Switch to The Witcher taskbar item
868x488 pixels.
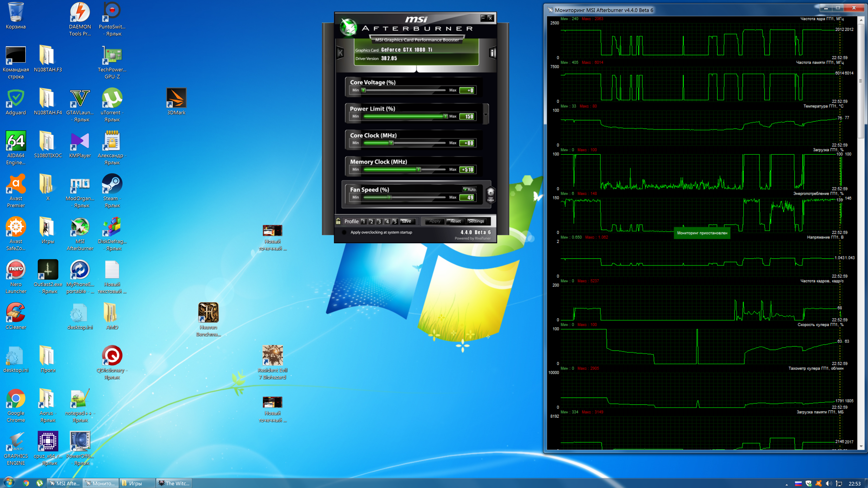coord(174,483)
